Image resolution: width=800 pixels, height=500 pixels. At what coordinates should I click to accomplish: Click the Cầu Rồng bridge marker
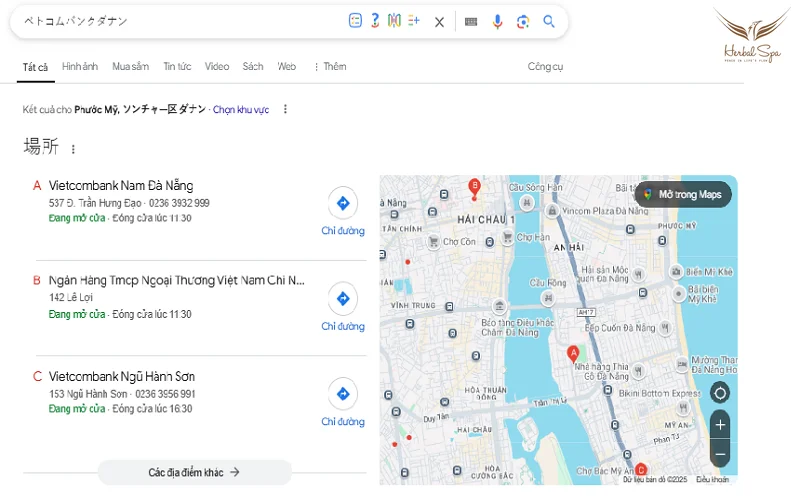pos(548,297)
